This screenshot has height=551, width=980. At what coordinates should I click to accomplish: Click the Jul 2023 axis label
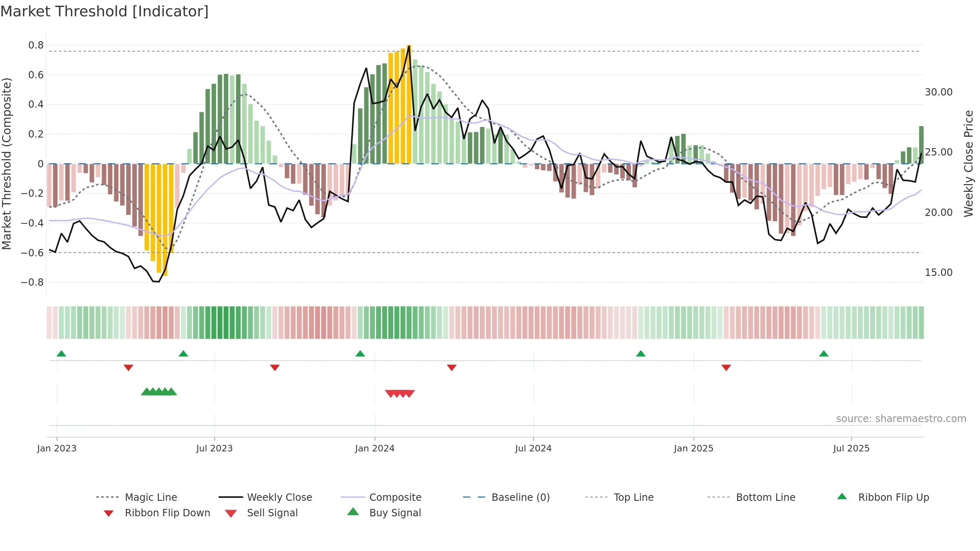pyautogui.click(x=214, y=448)
